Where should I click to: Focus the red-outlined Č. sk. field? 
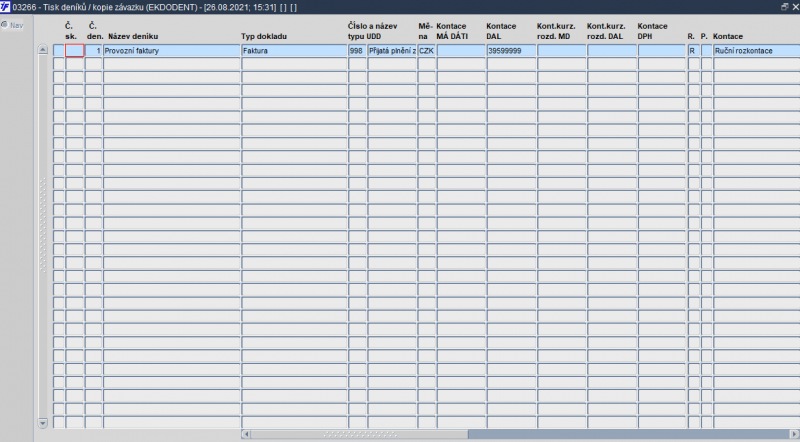point(74,51)
